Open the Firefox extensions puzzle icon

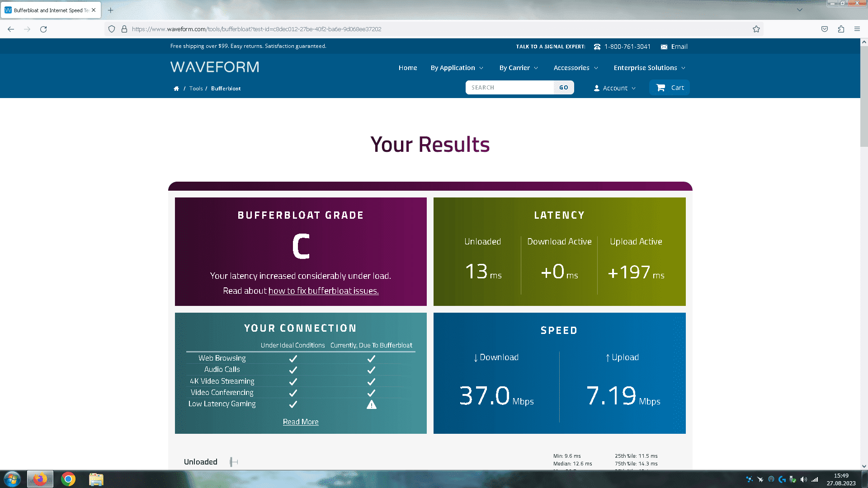coord(841,29)
